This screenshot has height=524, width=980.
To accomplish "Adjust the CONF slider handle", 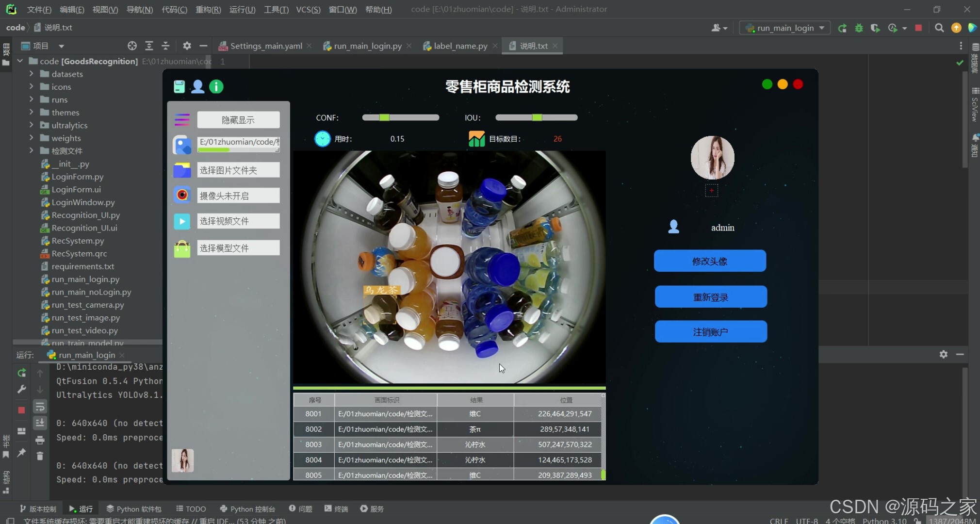I will click(x=384, y=117).
